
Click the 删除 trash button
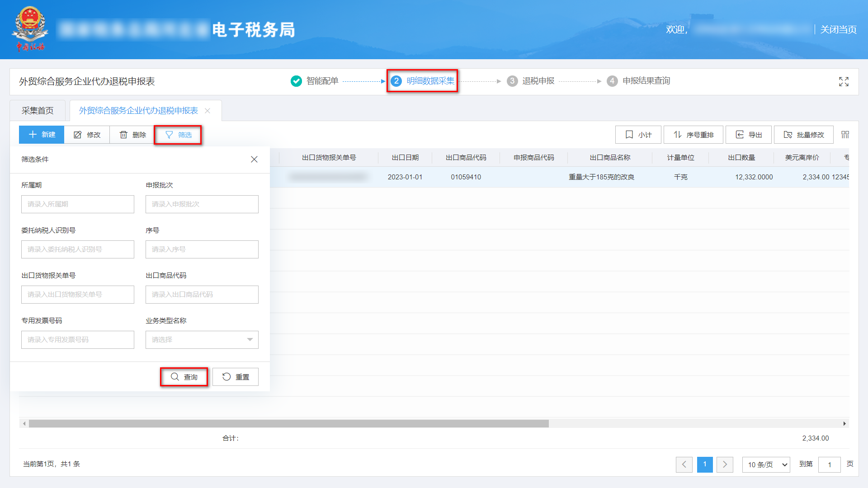point(132,135)
